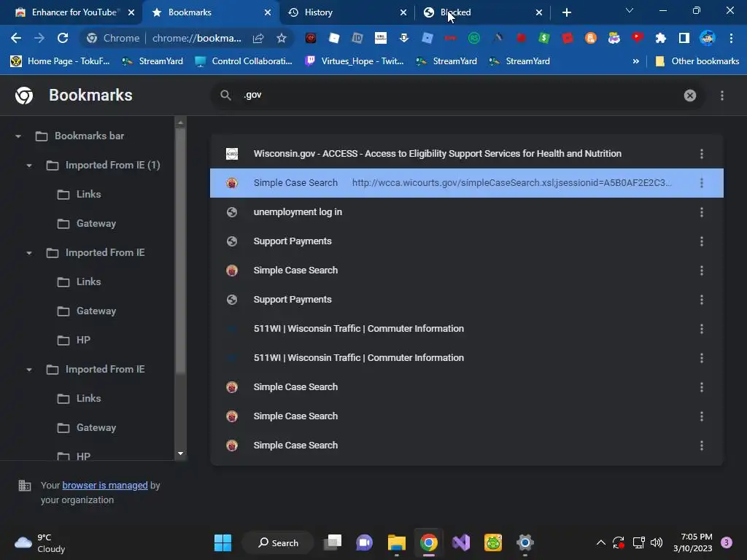747x560 pixels.
Task: Select Wisconsin.gov ACCESS bookmark row
Action: [466, 154]
